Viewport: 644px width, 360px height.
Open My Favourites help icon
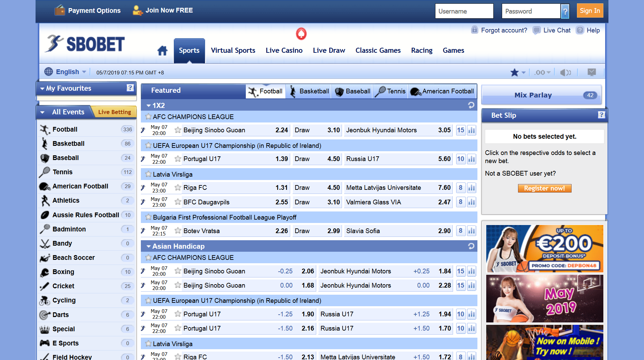[130, 88]
